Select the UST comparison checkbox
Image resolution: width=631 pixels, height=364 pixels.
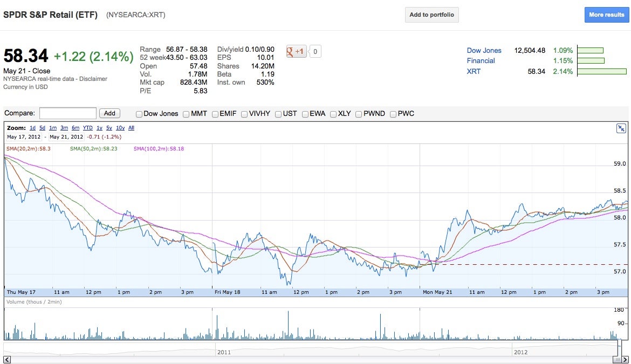pos(278,114)
